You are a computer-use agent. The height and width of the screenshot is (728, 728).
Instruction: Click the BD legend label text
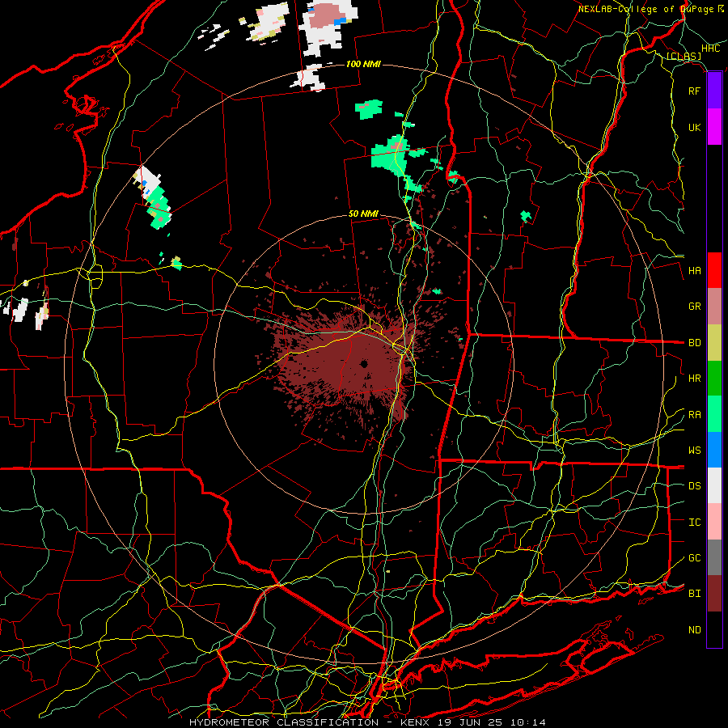pyautogui.click(x=694, y=343)
